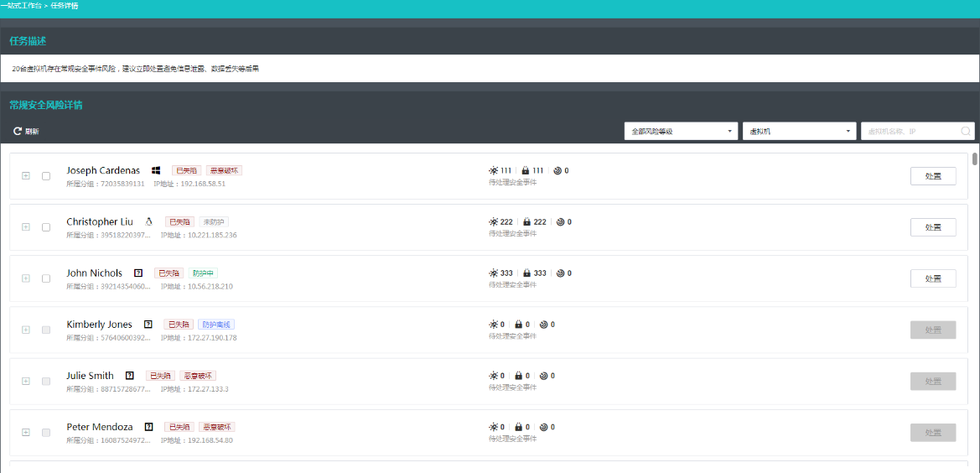
Task: Click the search magnifier icon in filter box
Action: tap(966, 132)
